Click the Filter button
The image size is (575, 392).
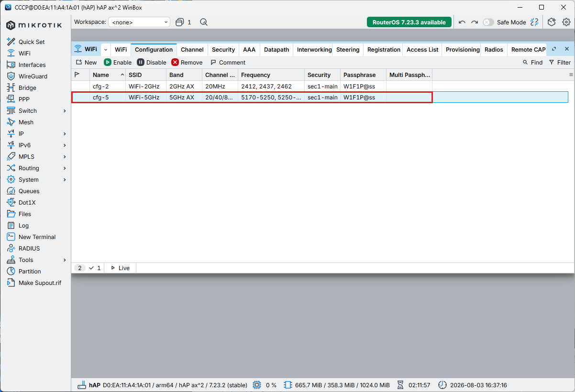[560, 62]
